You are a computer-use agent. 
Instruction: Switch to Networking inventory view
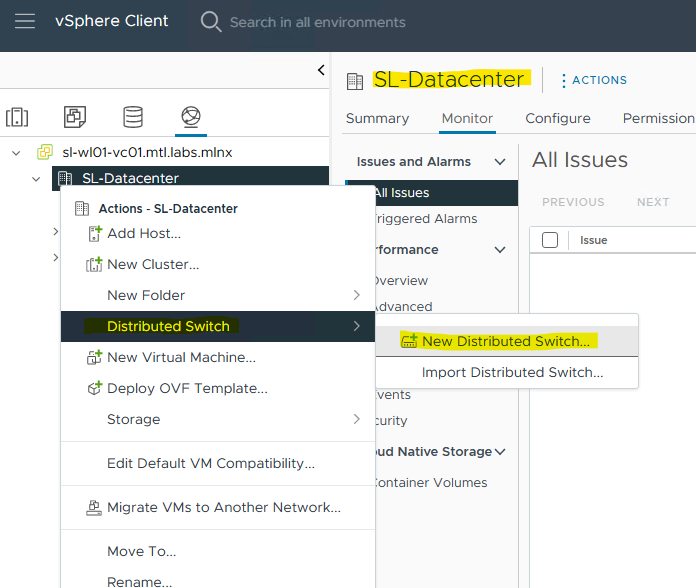tap(191, 117)
